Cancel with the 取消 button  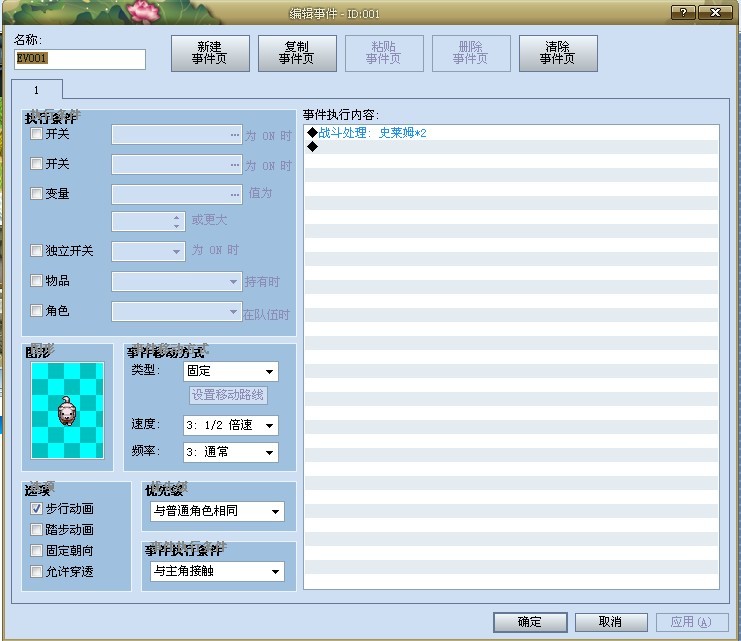click(x=611, y=622)
